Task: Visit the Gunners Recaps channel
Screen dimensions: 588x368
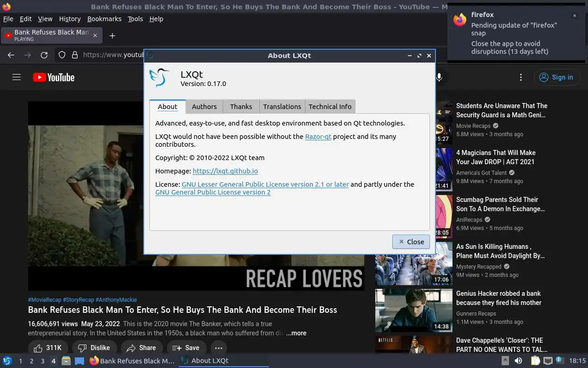Action: (476, 313)
